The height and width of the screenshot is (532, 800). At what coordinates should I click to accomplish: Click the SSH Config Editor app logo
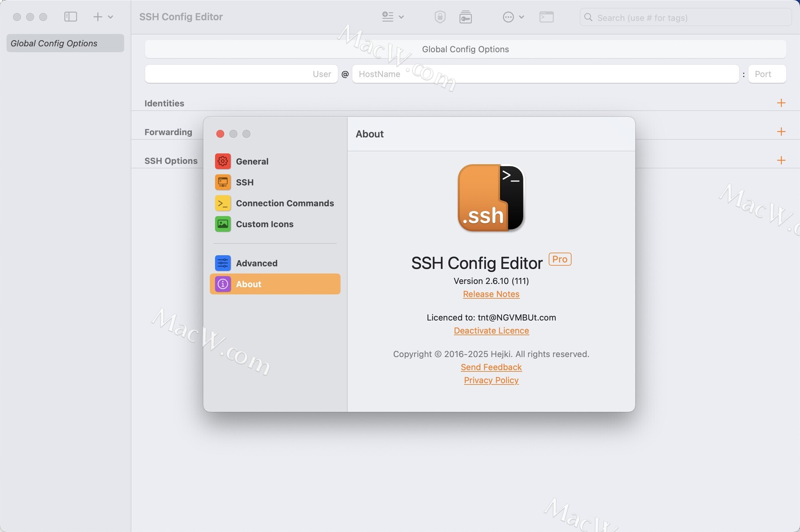coord(491,198)
